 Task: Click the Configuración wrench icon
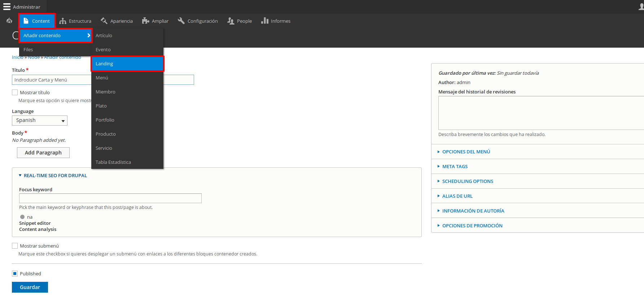click(181, 21)
